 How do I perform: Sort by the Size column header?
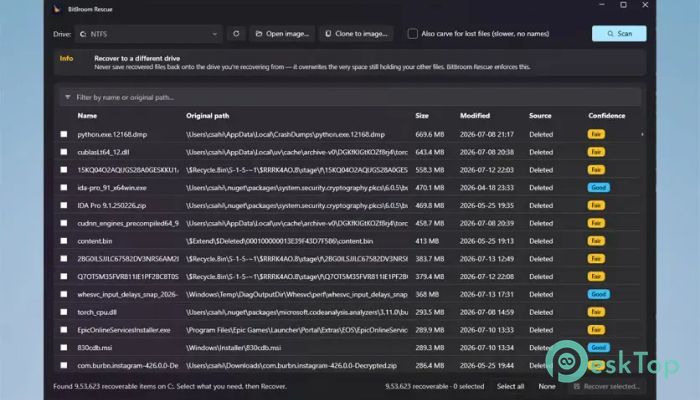point(422,116)
